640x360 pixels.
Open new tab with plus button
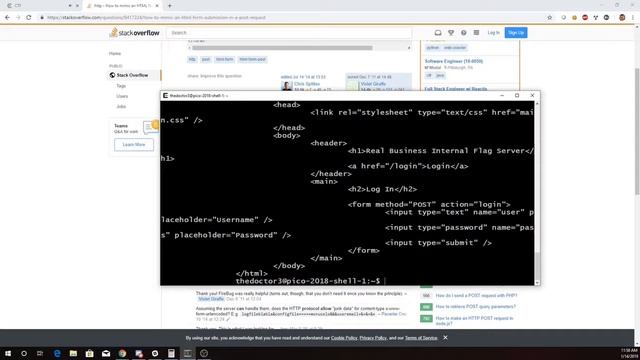pyautogui.click(x=170, y=6)
